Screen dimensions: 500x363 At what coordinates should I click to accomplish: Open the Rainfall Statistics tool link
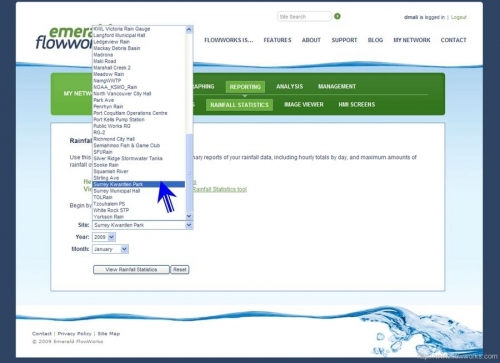tap(220, 189)
